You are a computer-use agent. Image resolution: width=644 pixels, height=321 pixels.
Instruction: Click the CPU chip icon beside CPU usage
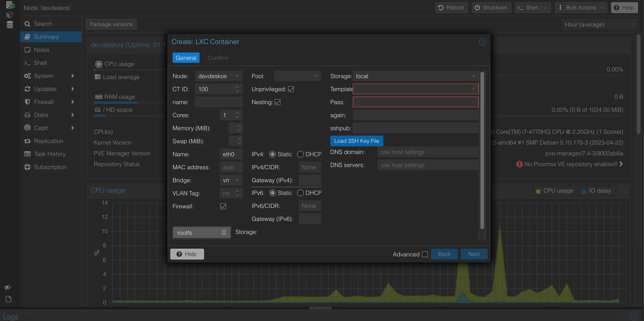coord(98,64)
